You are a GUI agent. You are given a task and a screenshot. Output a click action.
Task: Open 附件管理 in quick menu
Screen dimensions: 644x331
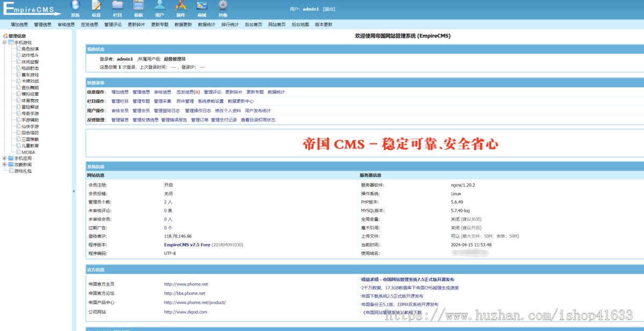tap(185, 101)
